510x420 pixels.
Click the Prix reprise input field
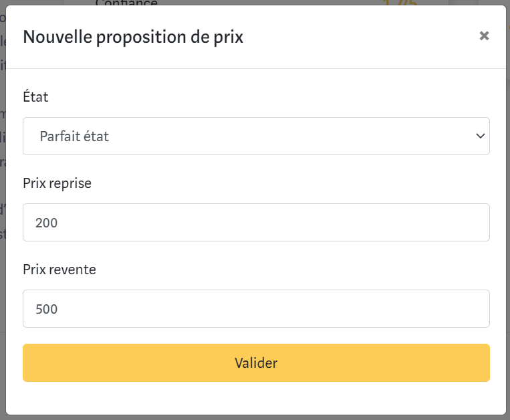(256, 222)
